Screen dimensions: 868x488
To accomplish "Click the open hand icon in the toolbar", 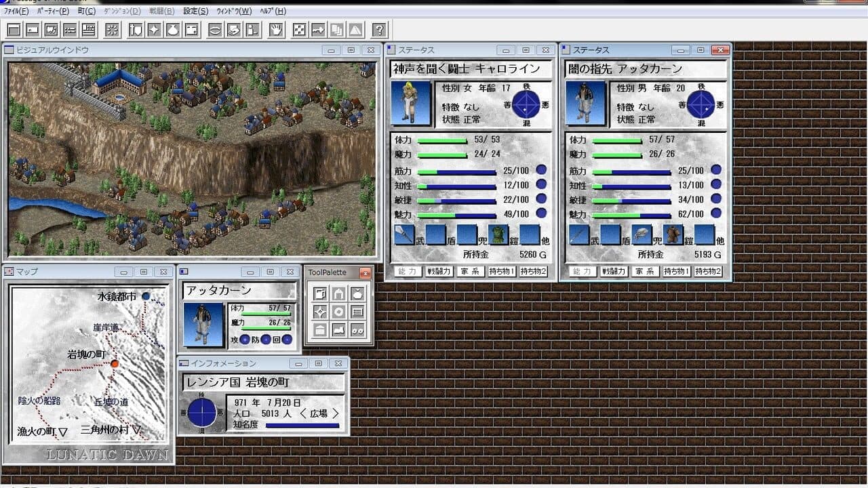I will point(276,30).
